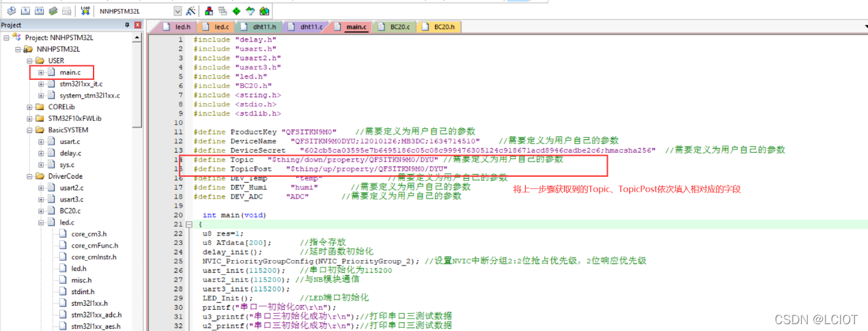Expand the sys.c node

[42, 164]
